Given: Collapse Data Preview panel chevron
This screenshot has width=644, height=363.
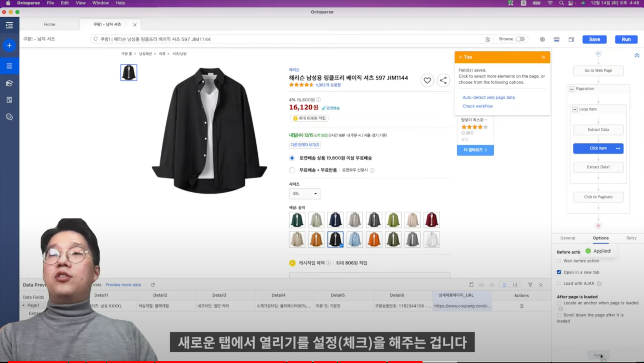Looking at the screenshot, I should [x=541, y=285].
